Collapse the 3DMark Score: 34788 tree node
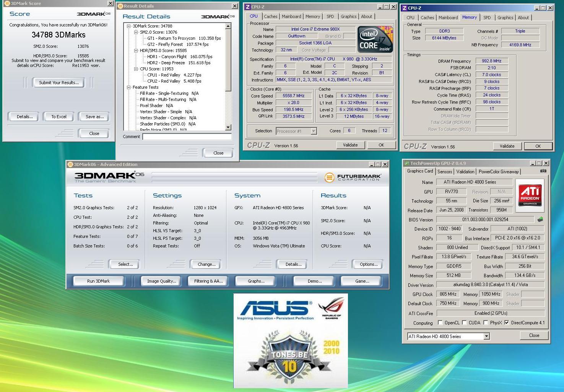This screenshot has width=564, height=392. pos(129,26)
